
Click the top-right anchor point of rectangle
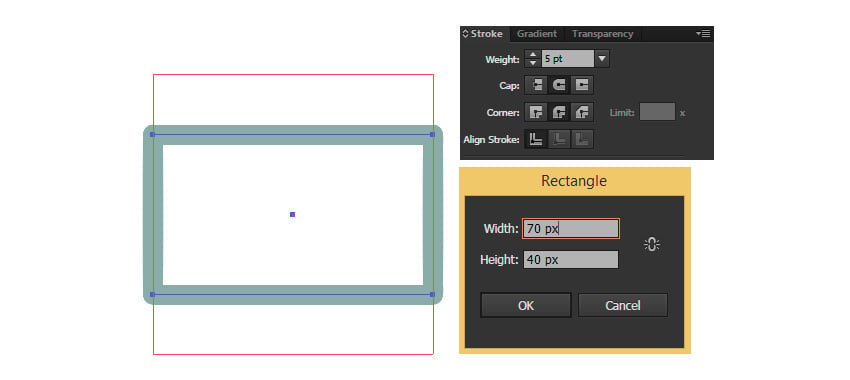pyautogui.click(x=432, y=134)
